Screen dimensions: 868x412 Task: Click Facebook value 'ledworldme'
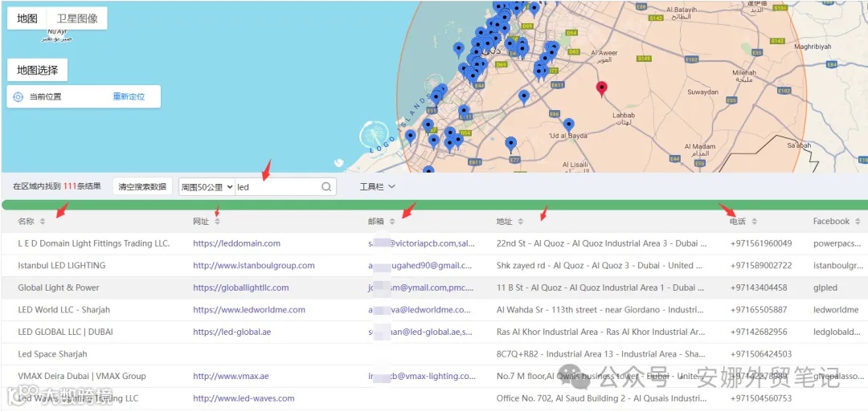tap(836, 310)
